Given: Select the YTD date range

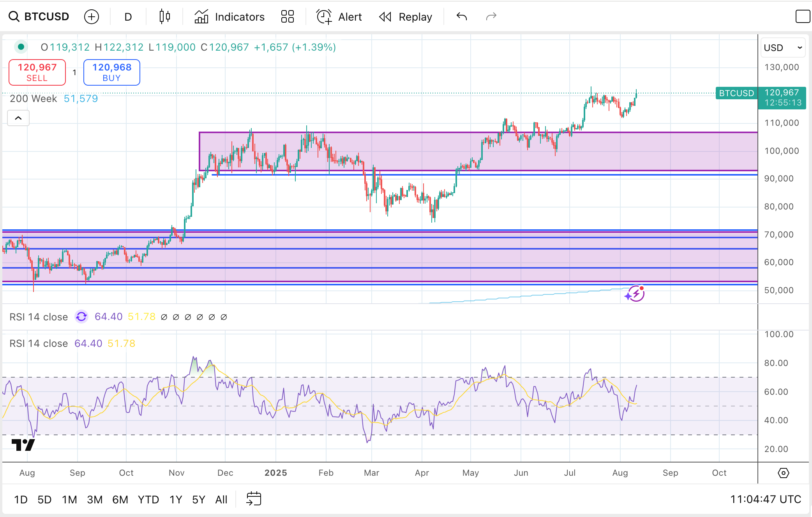Looking at the screenshot, I should pos(148,499).
